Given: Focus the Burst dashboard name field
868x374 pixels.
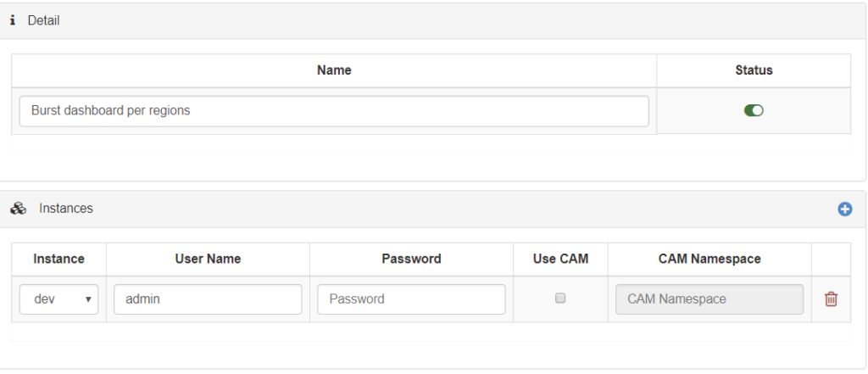Looking at the screenshot, I should tap(334, 111).
